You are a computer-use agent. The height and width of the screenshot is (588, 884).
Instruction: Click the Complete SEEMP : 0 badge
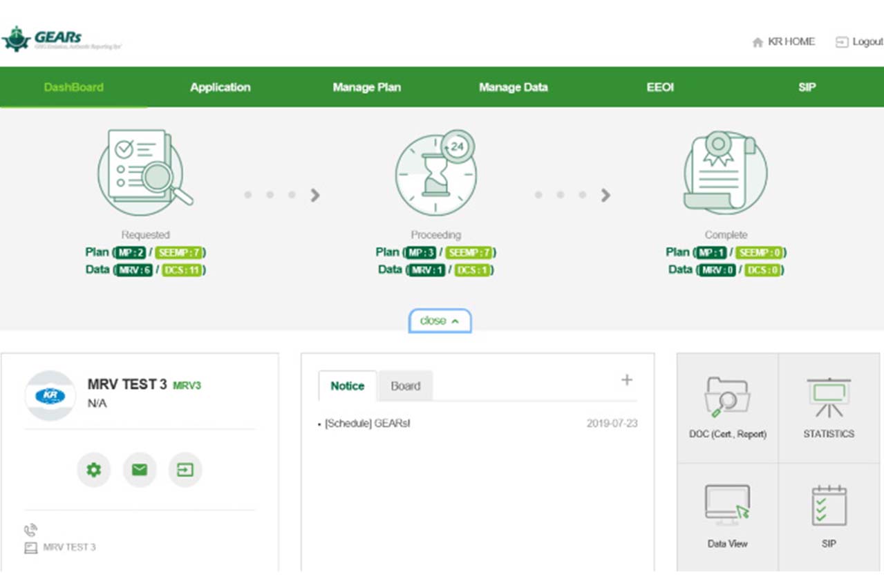760,253
